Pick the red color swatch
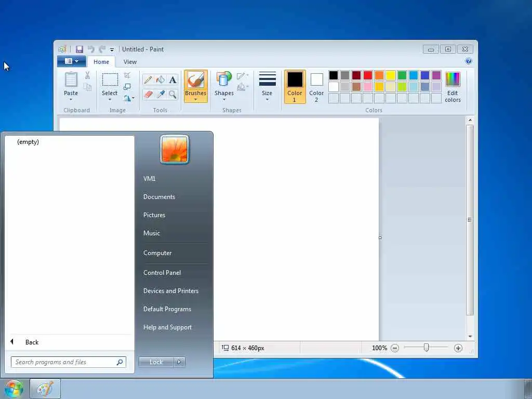Viewport: 532px width, 399px height. (x=368, y=75)
